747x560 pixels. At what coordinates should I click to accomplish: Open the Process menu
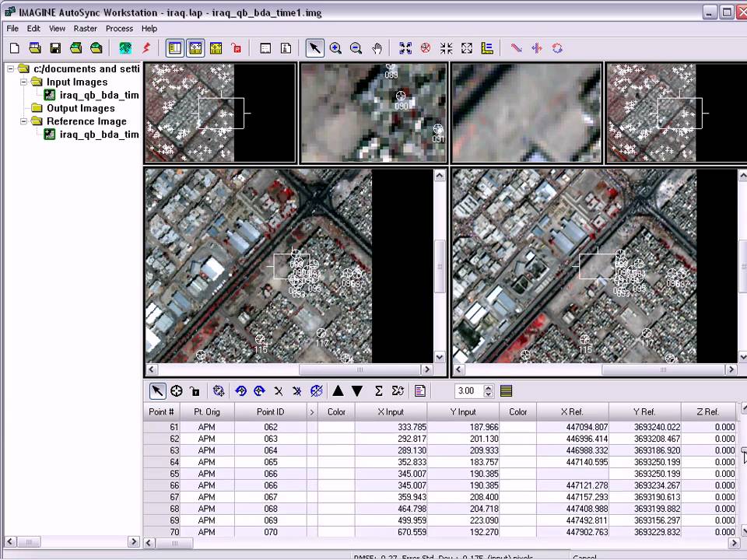click(x=119, y=29)
